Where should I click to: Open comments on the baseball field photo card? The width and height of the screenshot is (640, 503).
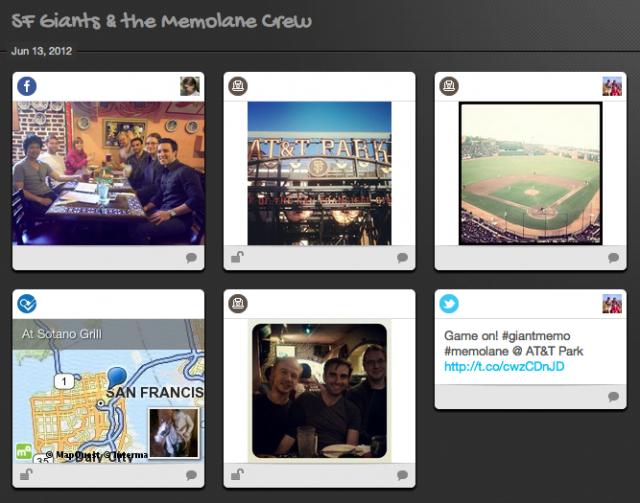point(613,258)
